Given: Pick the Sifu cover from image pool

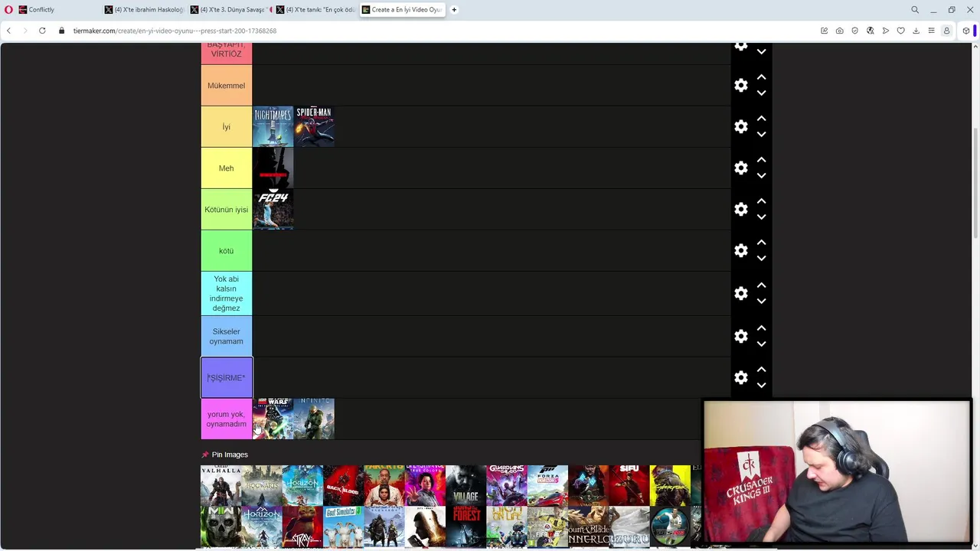Looking at the screenshot, I should point(629,485).
